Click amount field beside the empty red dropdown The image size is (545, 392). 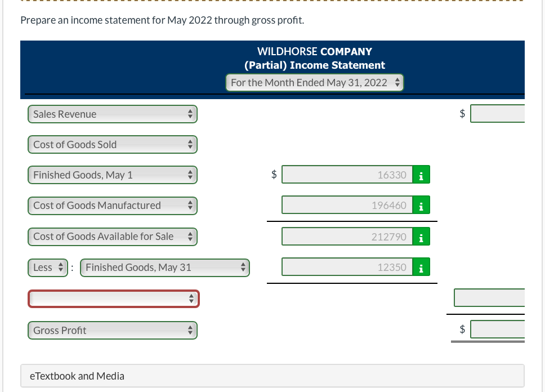(489, 298)
